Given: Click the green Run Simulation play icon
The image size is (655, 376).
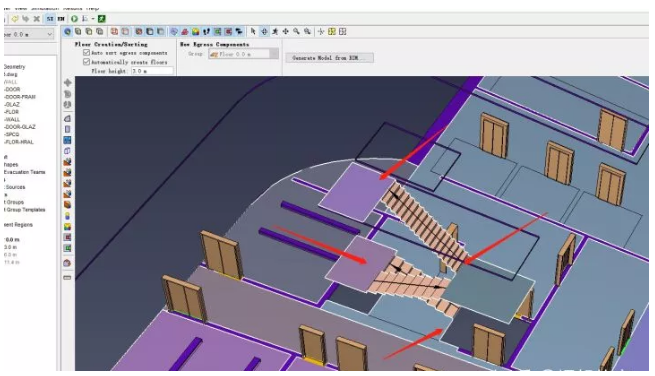Looking at the screenshot, I should 74,19.
